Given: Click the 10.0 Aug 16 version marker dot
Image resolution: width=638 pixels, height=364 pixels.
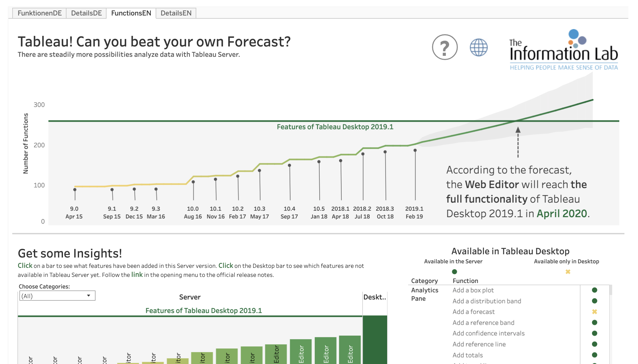Looking at the screenshot, I should pyautogui.click(x=193, y=182).
